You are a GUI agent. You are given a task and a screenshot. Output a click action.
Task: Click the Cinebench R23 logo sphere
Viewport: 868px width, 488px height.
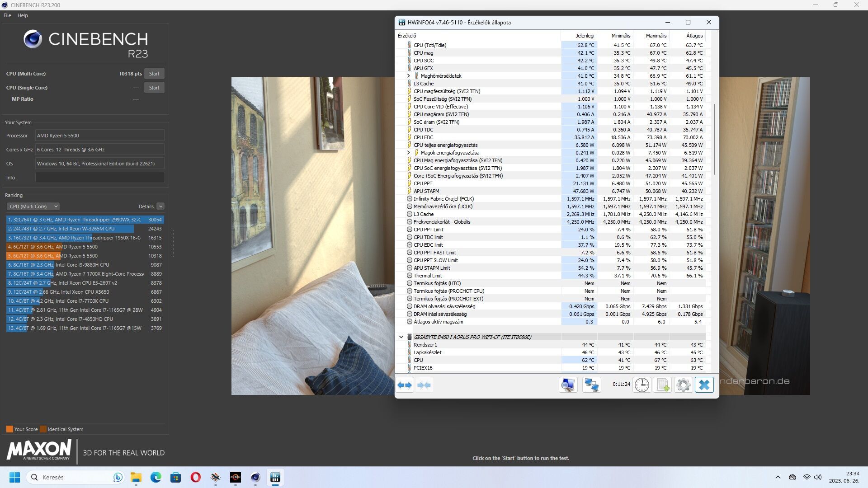(33, 39)
